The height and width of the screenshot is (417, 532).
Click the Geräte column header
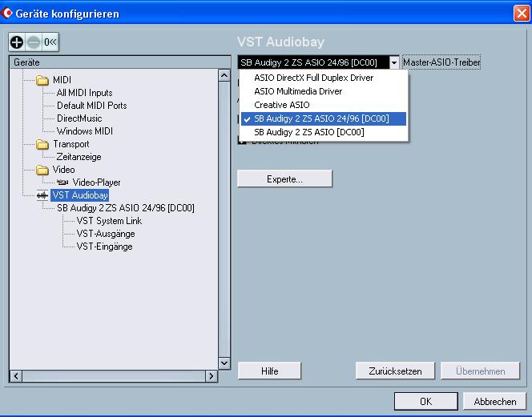point(120,62)
